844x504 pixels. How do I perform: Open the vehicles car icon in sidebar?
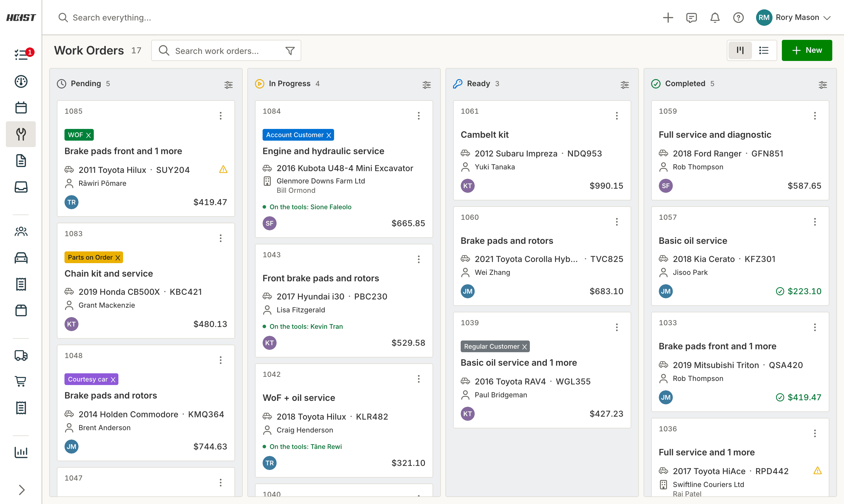(x=21, y=258)
